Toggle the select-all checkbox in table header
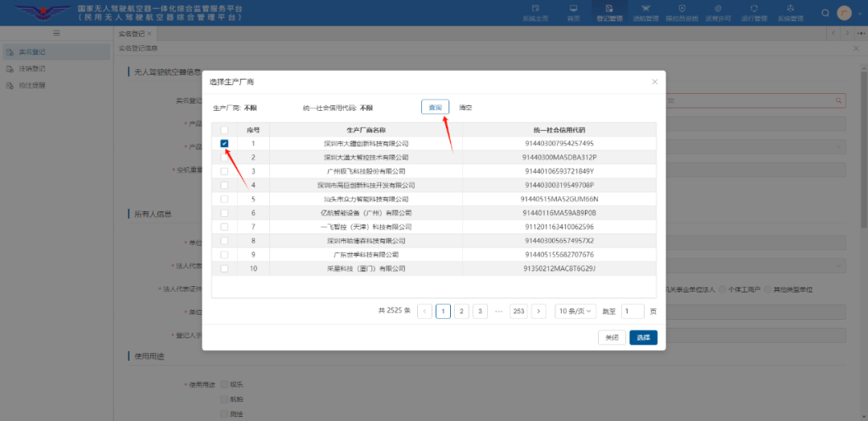Screen dimensions: 868x421 (x=224, y=130)
